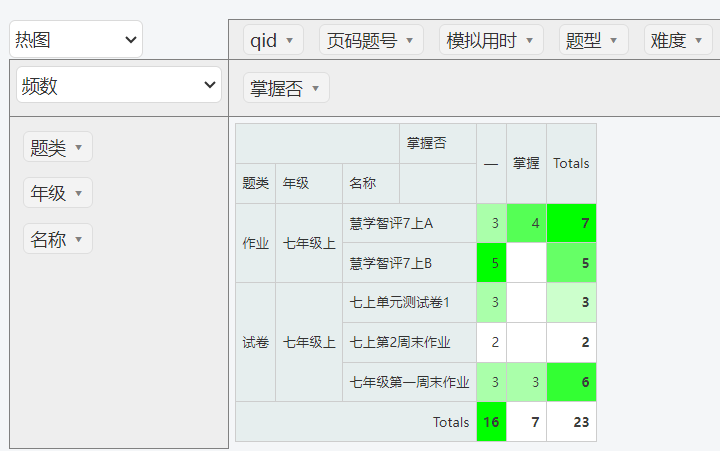
Task: Click the 模拟用时 attribute filter arrow
Action: click(x=529, y=41)
